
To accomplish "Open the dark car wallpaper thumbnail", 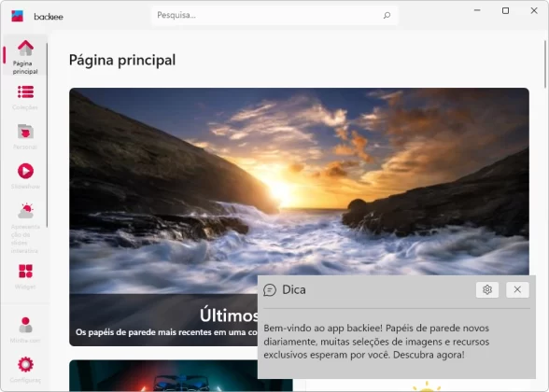I will 181,375.
